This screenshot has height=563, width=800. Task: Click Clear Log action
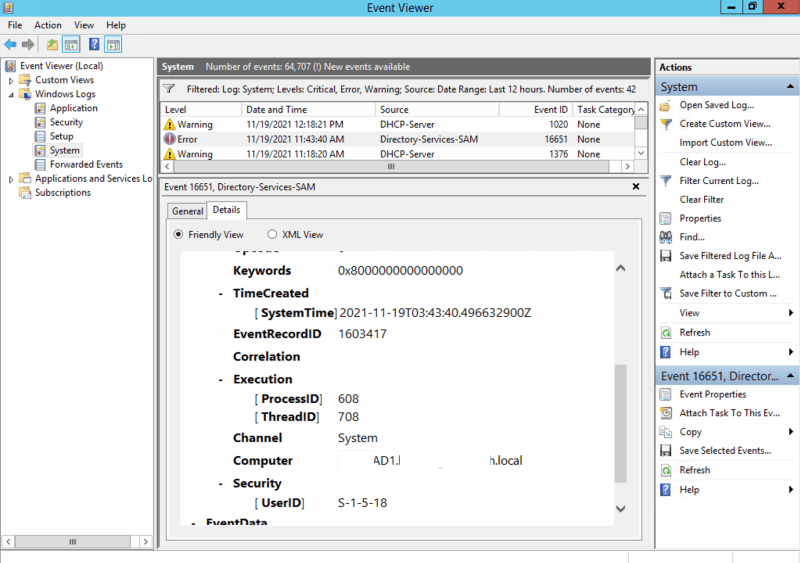[x=703, y=162]
